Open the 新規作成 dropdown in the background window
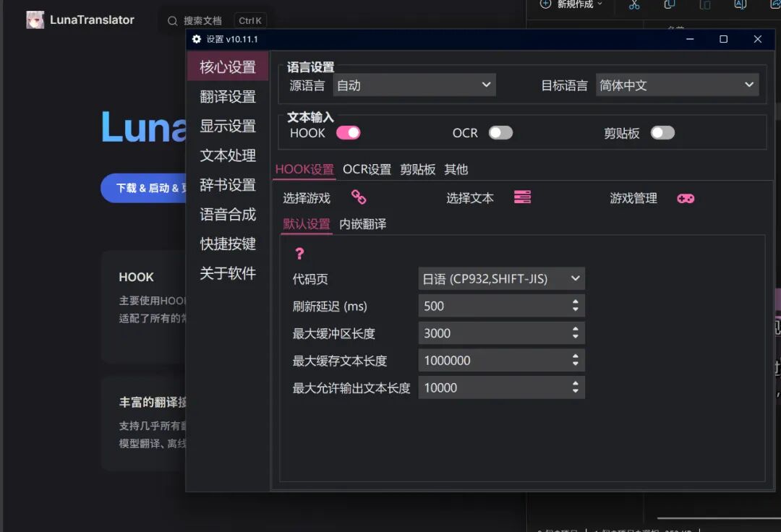Viewport: 781px width, 532px height. click(x=571, y=4)
